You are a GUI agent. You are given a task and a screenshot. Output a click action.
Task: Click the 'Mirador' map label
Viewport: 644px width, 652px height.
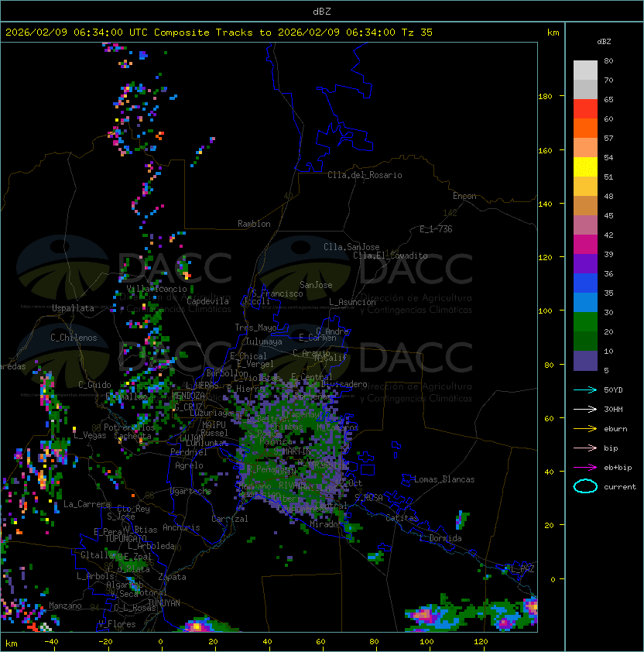pos(326,524)
